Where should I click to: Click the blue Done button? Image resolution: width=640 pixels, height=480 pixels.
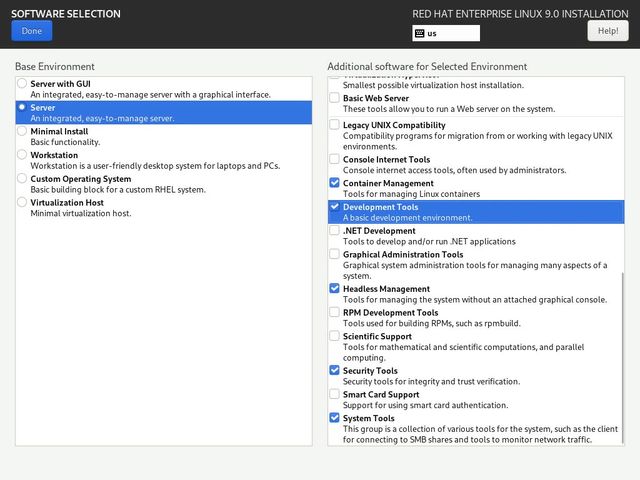click(31, 31)
